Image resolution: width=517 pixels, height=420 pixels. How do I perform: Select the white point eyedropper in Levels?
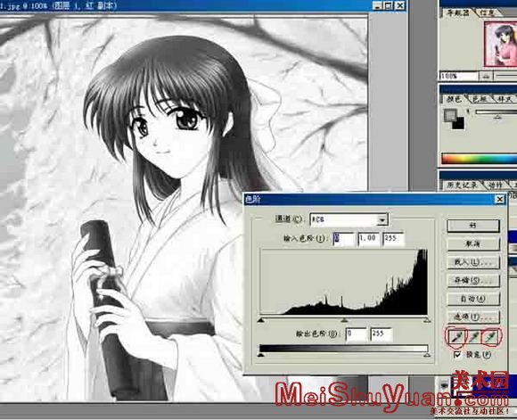491,337
